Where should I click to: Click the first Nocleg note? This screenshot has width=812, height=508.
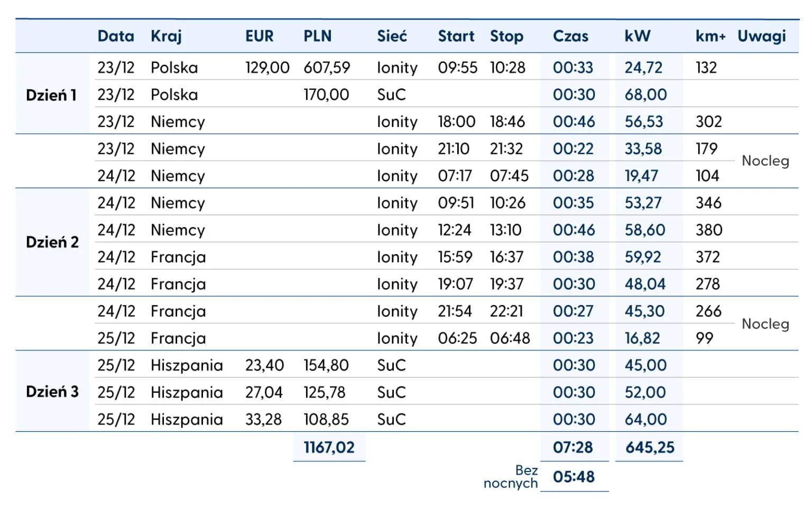765,161
